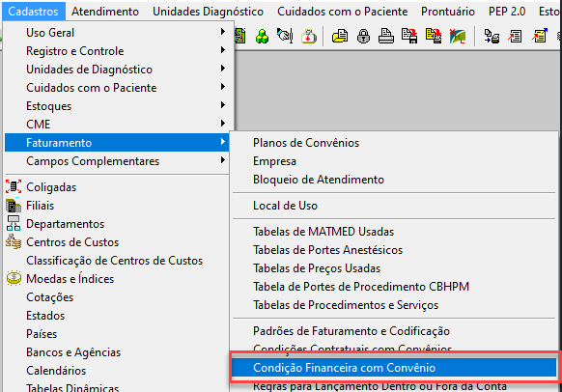This screenshot has width=562, height=392.
Task: Choose Condição Financeira com Convênio
Action: 394,368
